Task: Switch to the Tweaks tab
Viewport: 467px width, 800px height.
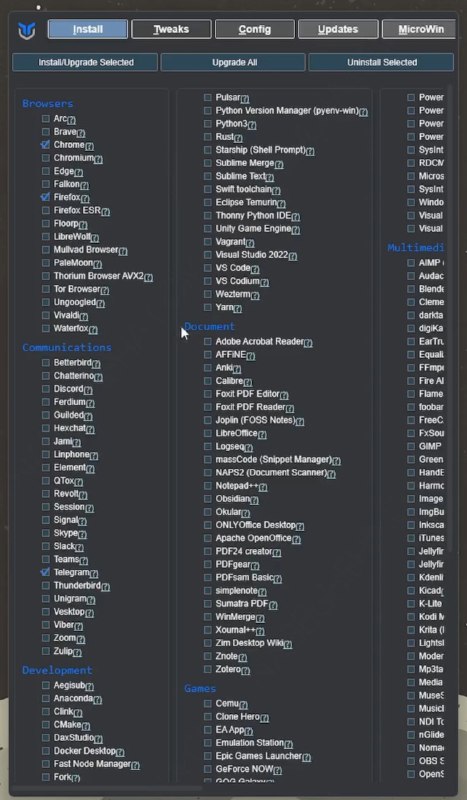Action: point(171,29)
